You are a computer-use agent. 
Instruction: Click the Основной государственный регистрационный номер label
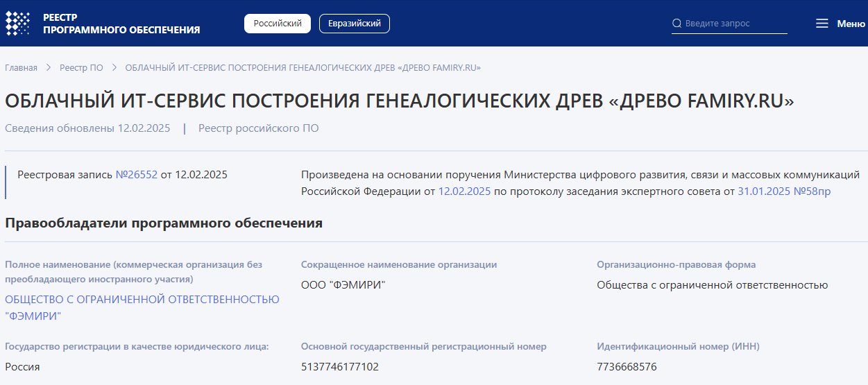click(424, 346)
